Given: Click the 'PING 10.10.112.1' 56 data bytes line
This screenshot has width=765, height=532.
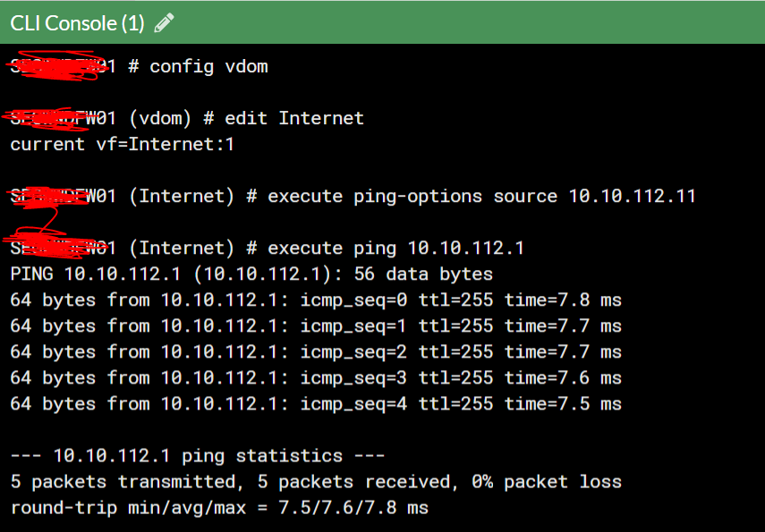Looking at the screenshot, I should pos(251,274).
